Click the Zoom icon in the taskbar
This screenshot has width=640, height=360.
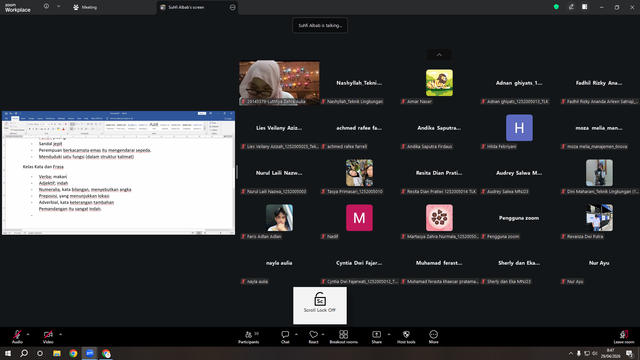click(90, 353)
